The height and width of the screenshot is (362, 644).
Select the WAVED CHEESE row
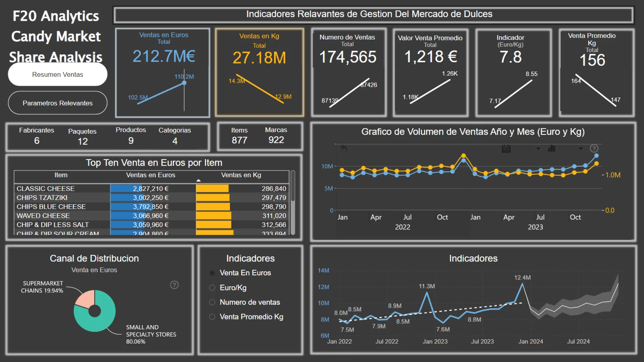(x=151, y=216)
